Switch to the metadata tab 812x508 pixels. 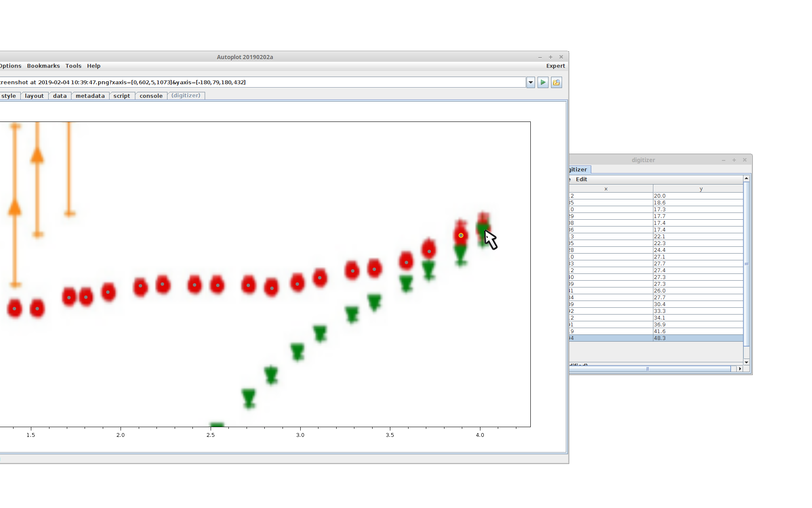(x=90, y=96)
